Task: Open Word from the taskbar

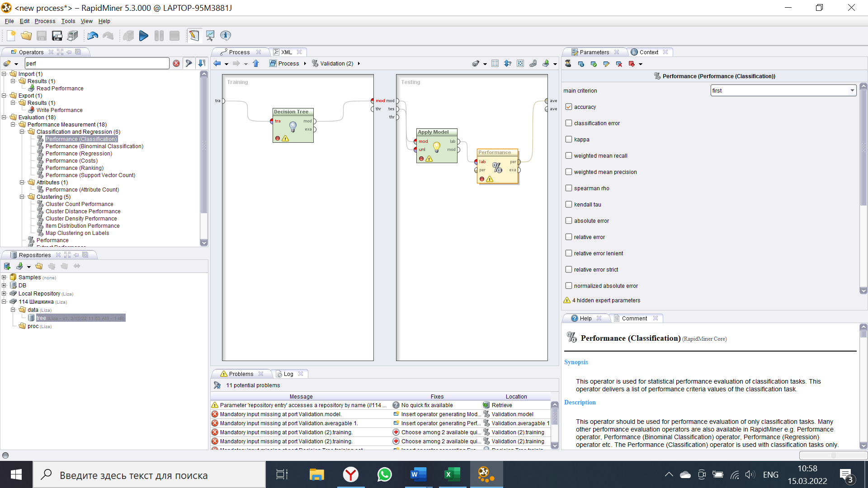Action: (418, 474)
